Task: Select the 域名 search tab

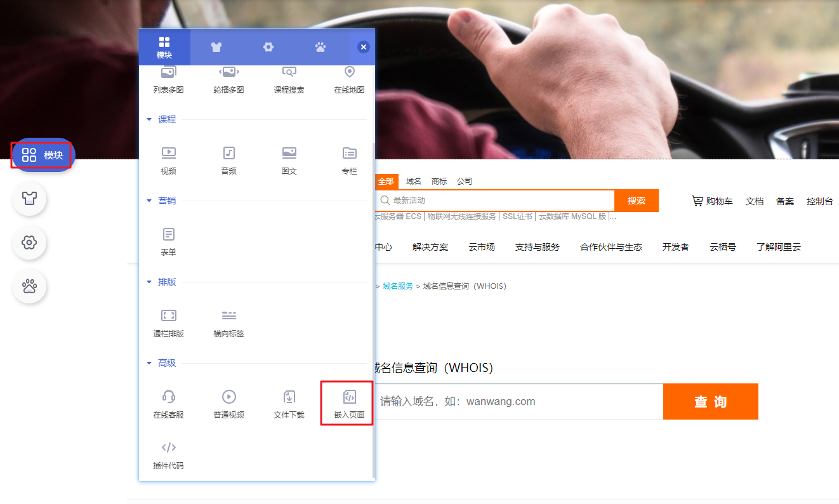Action: tap(414, 182)
